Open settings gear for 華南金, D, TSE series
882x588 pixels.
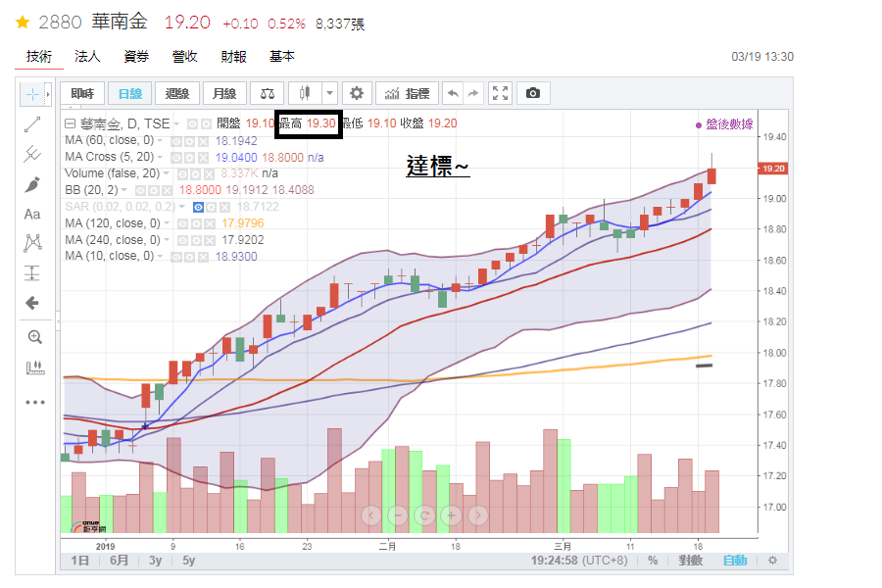[x=206, y=123]
